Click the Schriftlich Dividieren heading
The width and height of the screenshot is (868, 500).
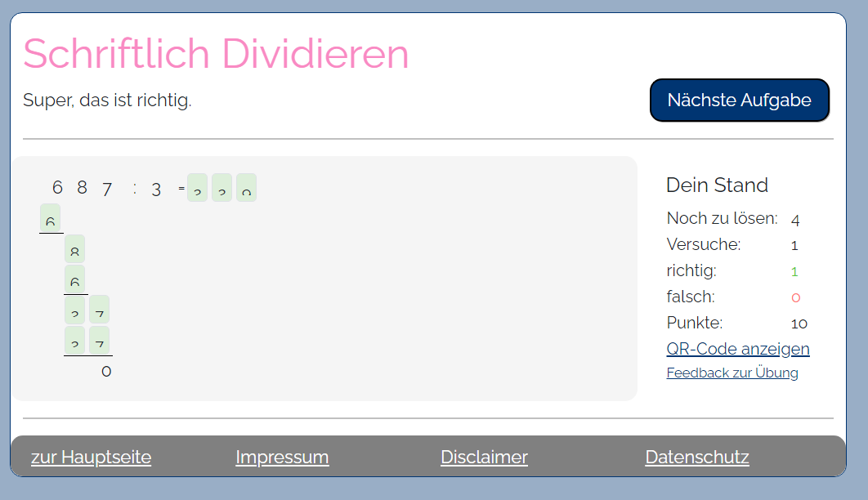(216, 54)
